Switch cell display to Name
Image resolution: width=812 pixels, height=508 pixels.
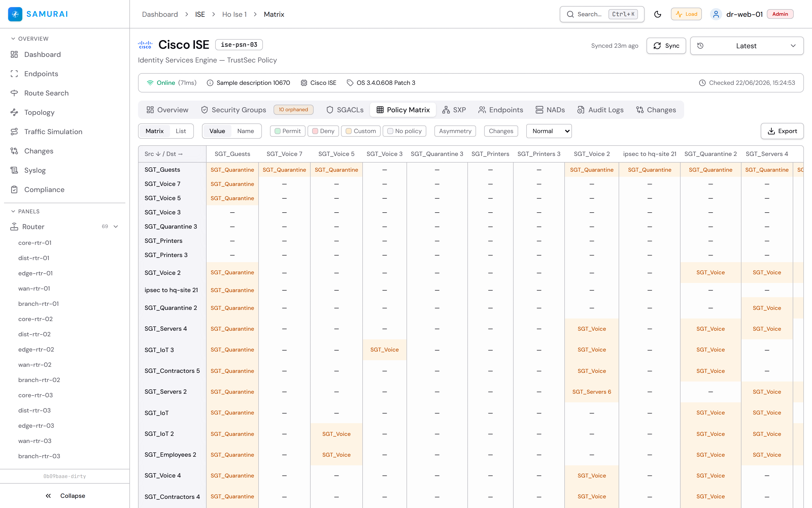pyautogui.click(x=246, y=131)
